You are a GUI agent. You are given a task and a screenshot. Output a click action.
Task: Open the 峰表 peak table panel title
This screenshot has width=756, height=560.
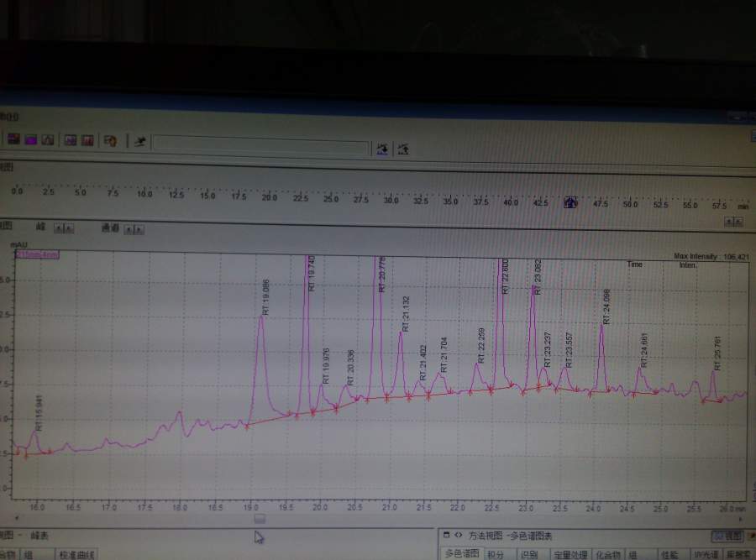pyautogui.click(x=39, y=536)
